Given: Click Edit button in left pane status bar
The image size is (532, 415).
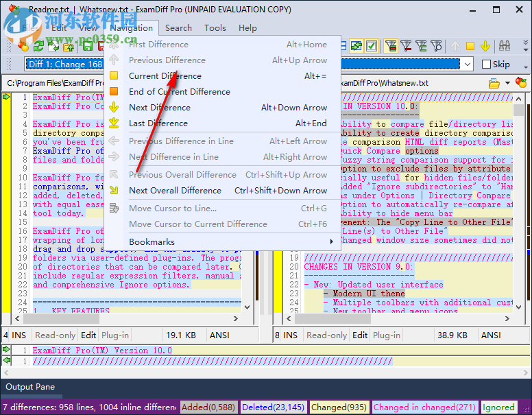Looking at the screenshot, I should [x=88, y=335].
